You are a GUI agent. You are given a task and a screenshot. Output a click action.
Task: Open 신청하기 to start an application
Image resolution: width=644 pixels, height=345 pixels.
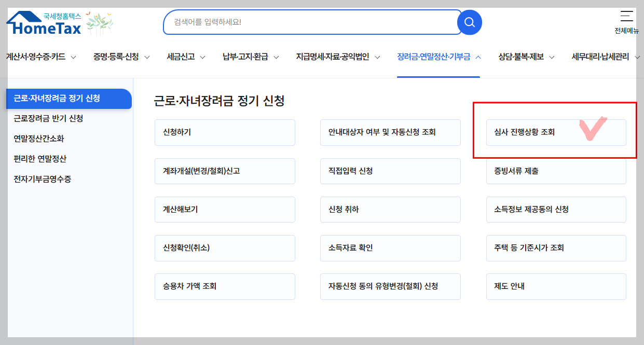tap(225, 132)
